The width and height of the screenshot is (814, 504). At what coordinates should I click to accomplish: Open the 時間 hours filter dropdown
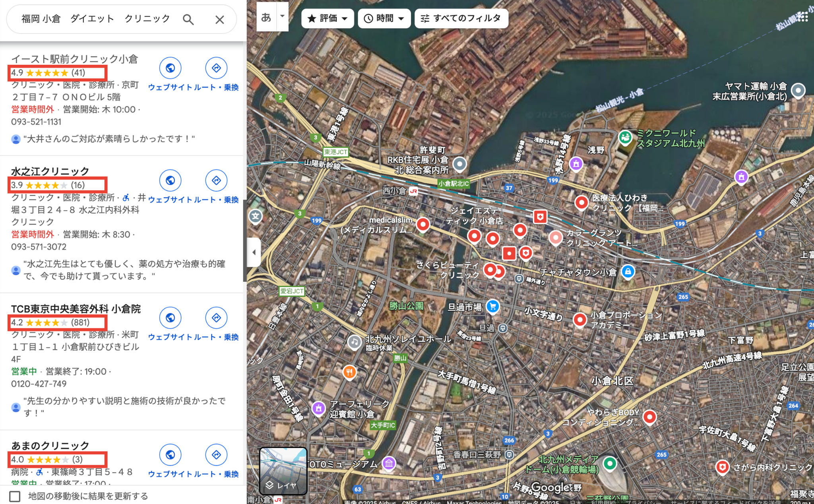(x=384, y=18)
